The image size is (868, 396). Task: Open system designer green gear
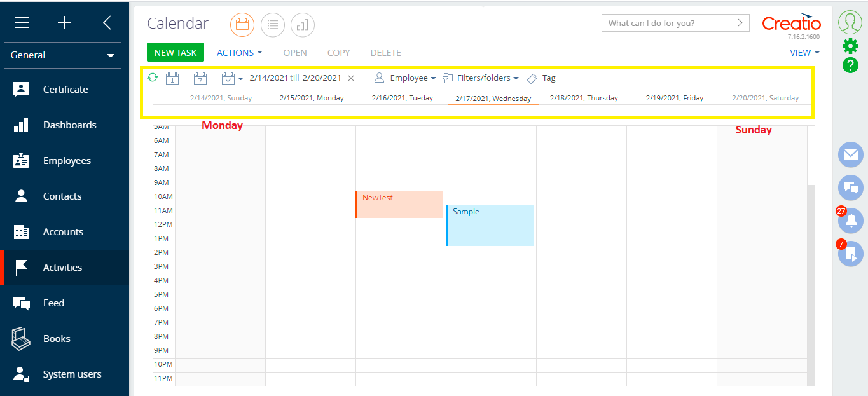(x=850, y=46)
